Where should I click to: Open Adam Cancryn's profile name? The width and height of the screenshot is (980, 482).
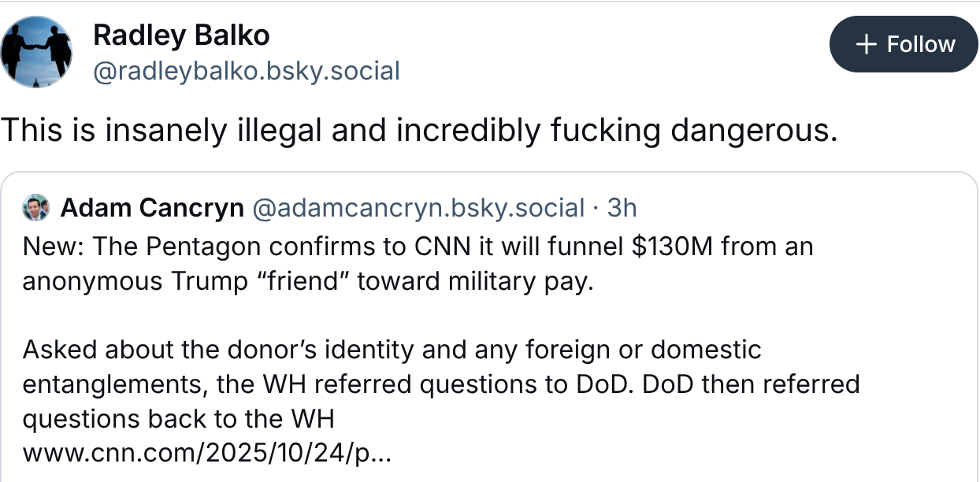click(x=152, y=208)
